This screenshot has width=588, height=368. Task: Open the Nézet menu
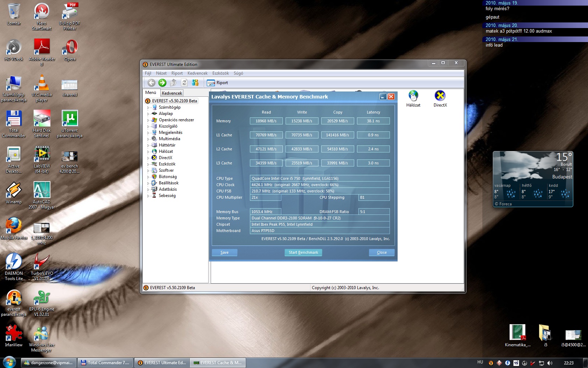pos(161,73)
